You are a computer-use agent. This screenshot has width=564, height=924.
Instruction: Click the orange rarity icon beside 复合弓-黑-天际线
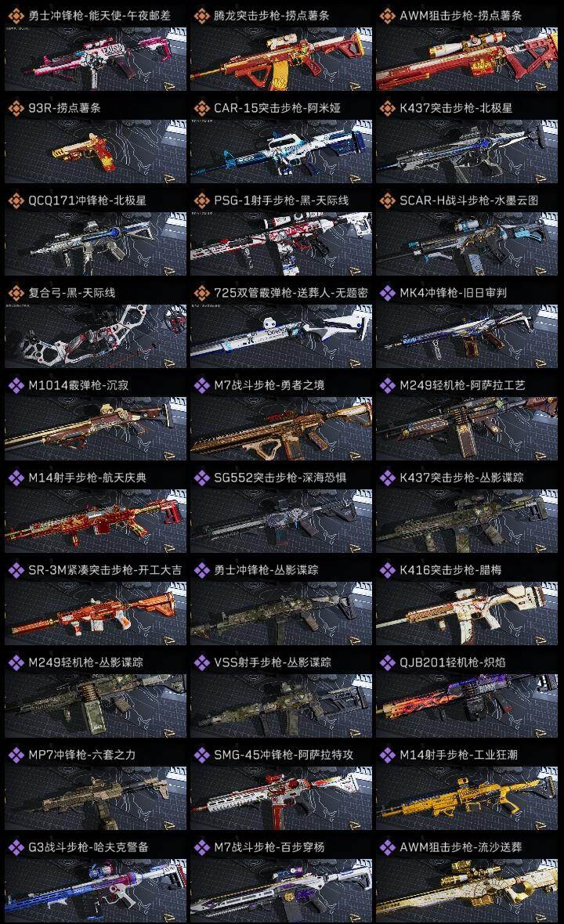16,293
